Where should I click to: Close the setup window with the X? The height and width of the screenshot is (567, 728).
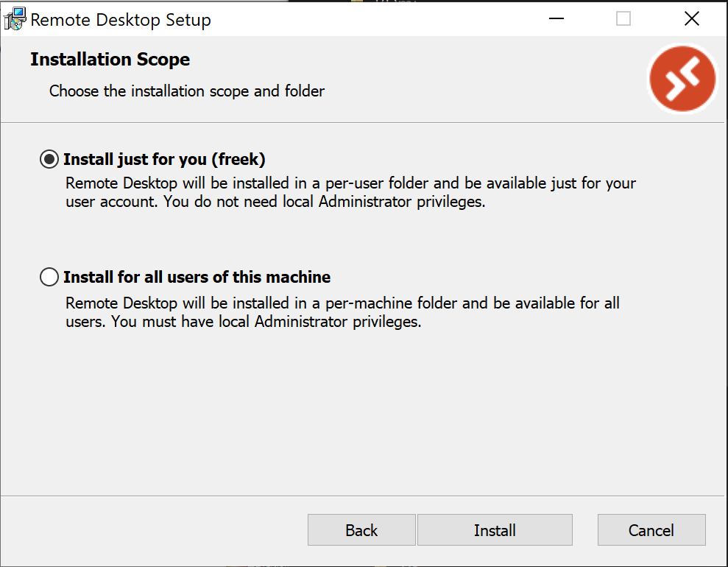pos(691,18)
